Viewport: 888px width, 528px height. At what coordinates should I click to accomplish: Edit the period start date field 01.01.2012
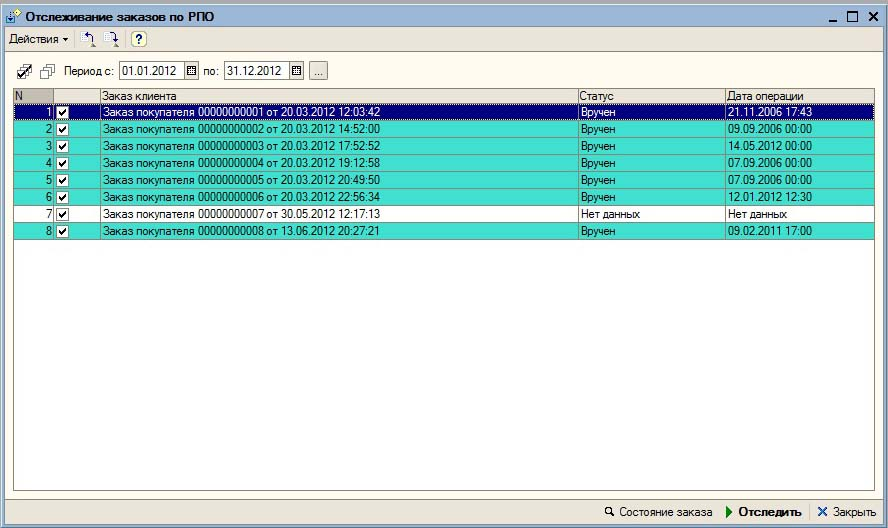coord(152,71)
